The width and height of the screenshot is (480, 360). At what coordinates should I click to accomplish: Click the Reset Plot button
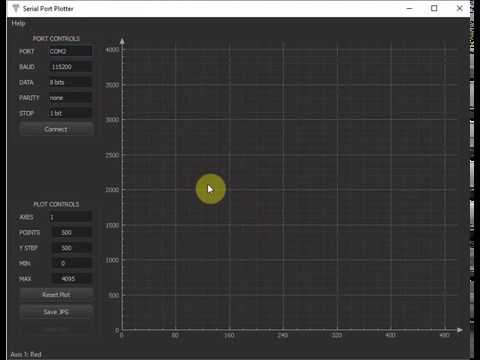pyautogui.click(x=56, y=295)
